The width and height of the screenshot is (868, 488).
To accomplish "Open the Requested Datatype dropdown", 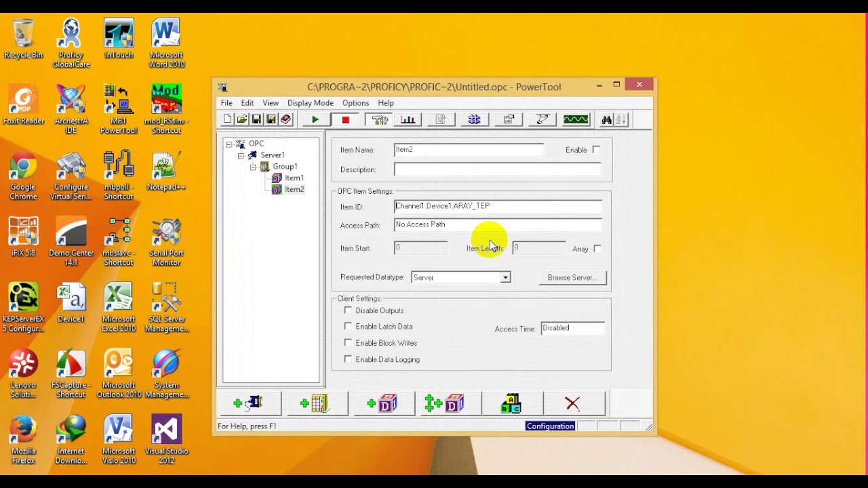I will coord(505,277).
